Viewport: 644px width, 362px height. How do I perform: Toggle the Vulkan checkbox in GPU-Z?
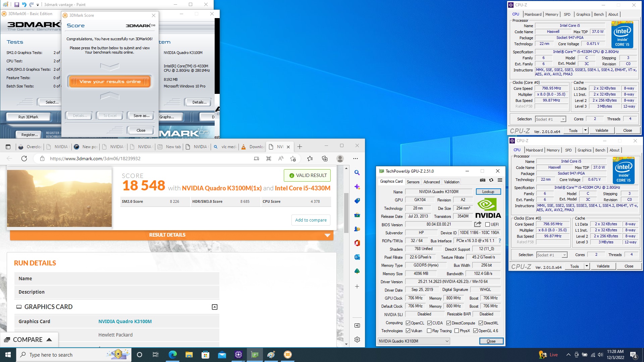[x=408, y=331]
